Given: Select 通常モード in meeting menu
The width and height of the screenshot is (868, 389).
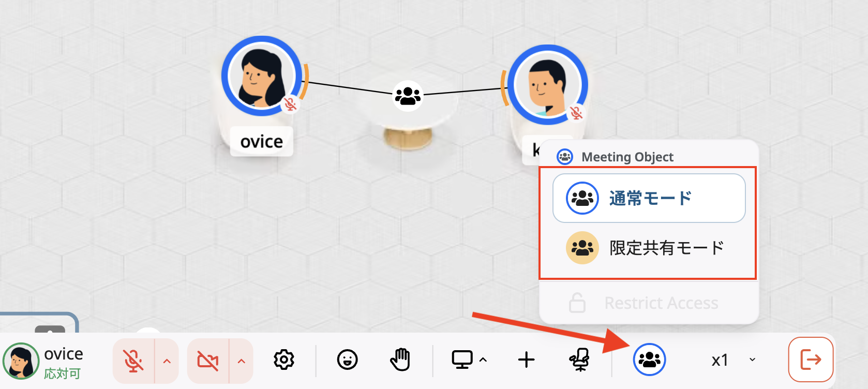Looking at the screenshot, I should coord(649,198).
